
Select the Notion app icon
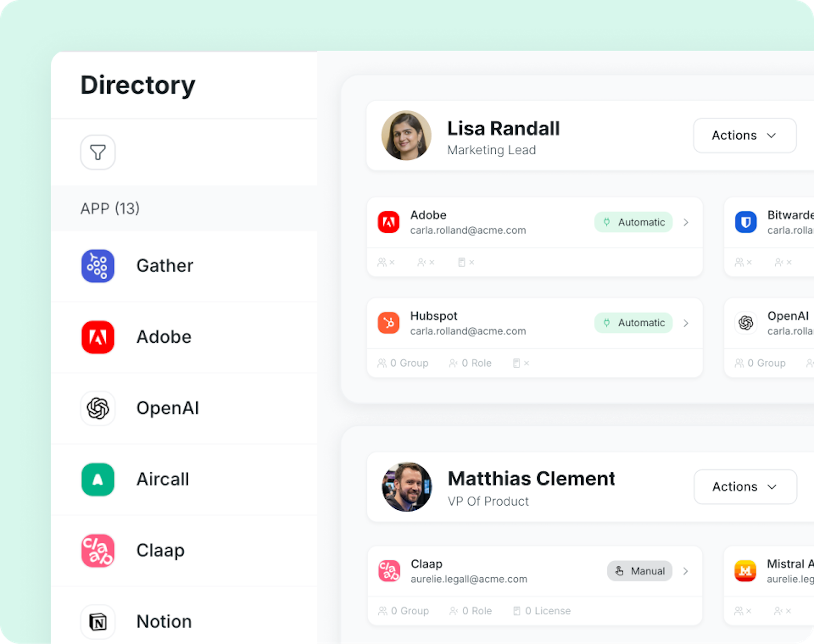(98, 621)
